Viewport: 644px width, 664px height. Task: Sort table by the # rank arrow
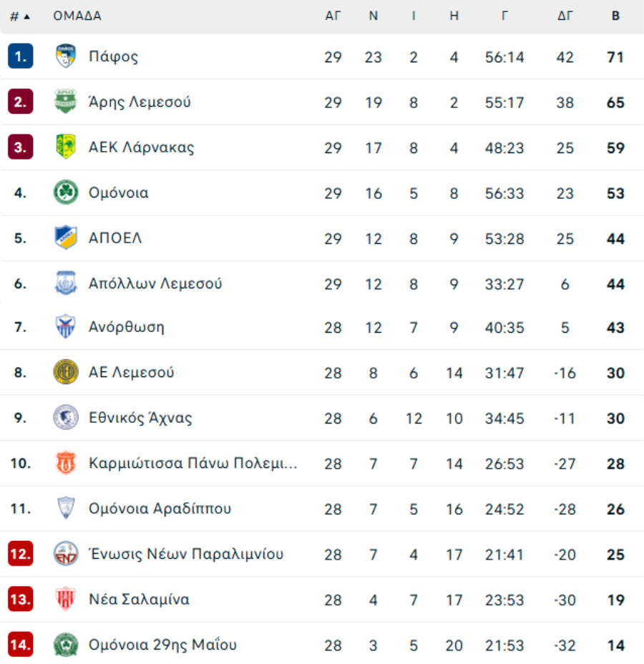point(20,16)
